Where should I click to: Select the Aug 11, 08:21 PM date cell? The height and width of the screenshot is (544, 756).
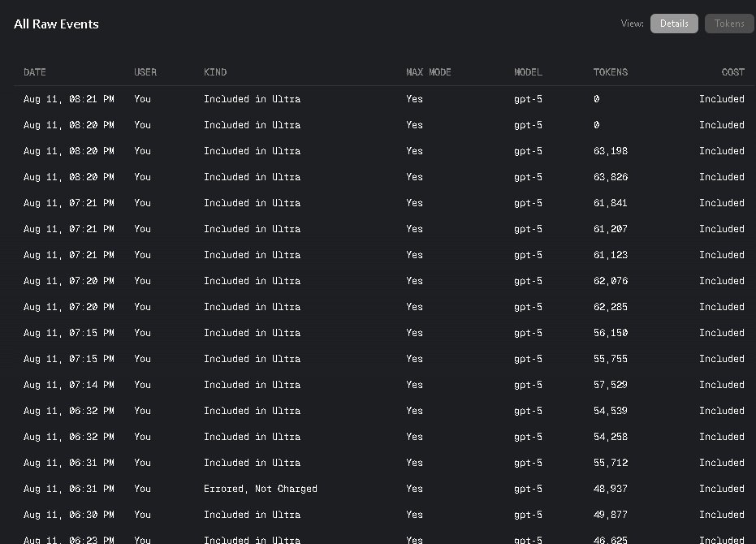click(x=69, y=99)
